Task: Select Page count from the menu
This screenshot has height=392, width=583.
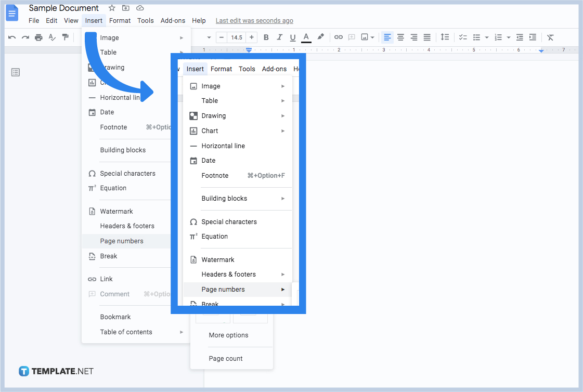Action: [x=225, y=358]
